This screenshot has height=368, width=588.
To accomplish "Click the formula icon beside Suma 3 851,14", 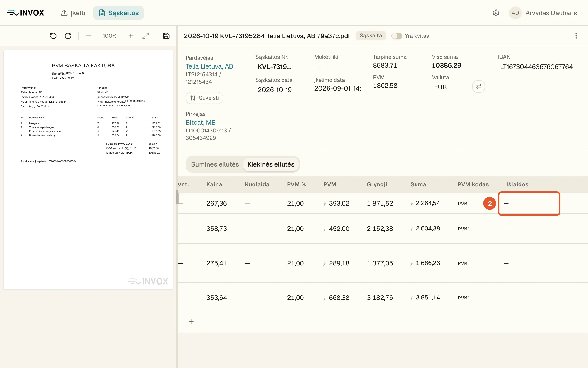I will tap(412, 298).
